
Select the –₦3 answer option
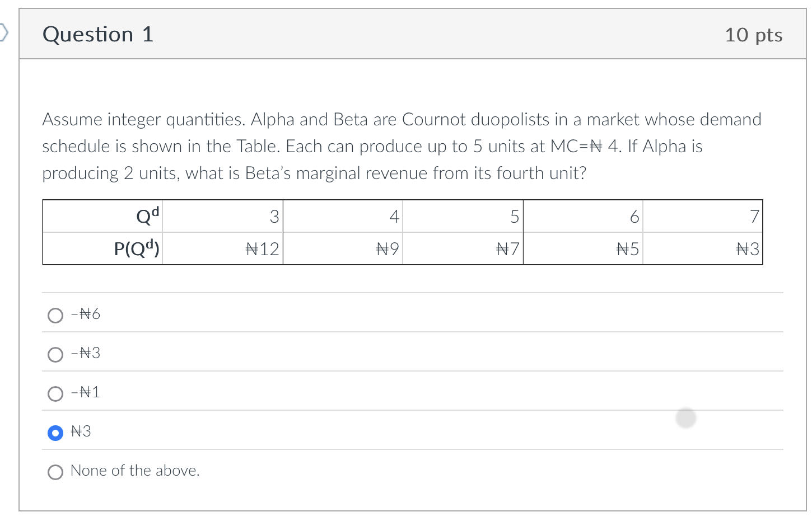click(55, 354)
